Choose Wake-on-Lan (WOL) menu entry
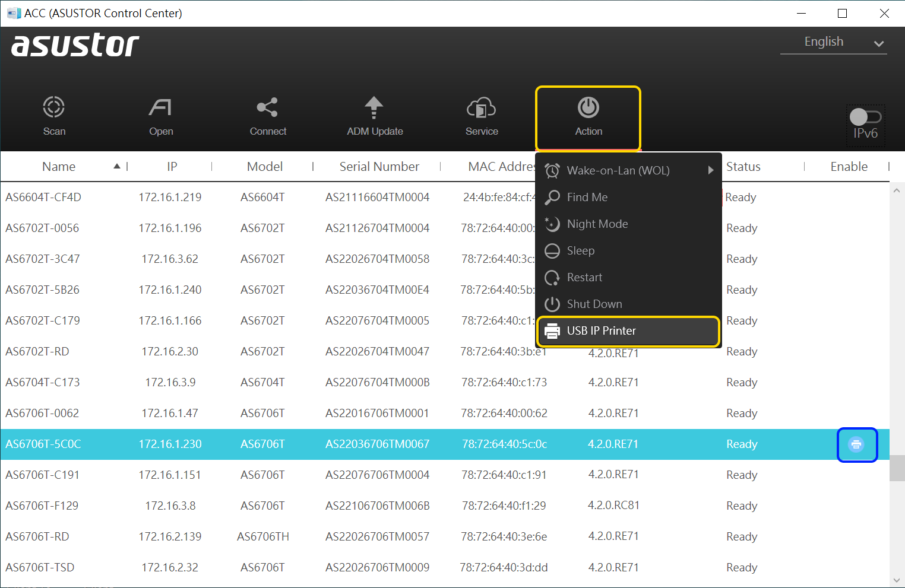905x588 pixels. [629, 170]
